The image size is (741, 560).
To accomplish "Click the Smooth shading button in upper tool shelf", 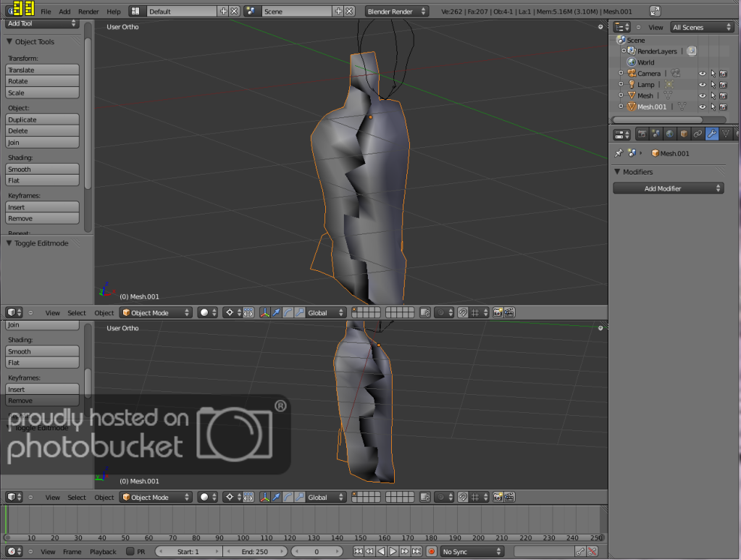I will pyautogui.click(x=42, y=170).
